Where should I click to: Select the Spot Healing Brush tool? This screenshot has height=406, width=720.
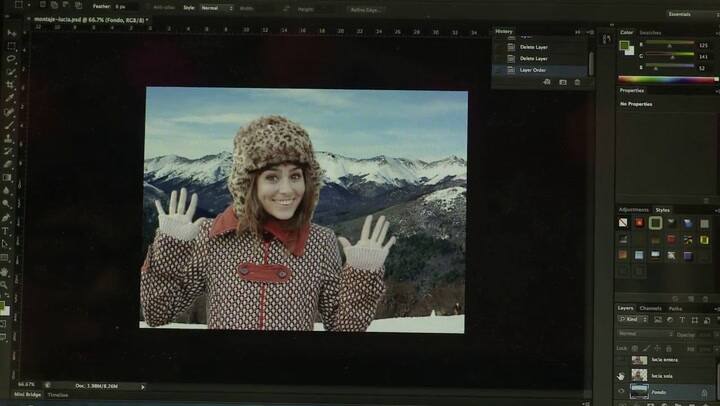9,112
